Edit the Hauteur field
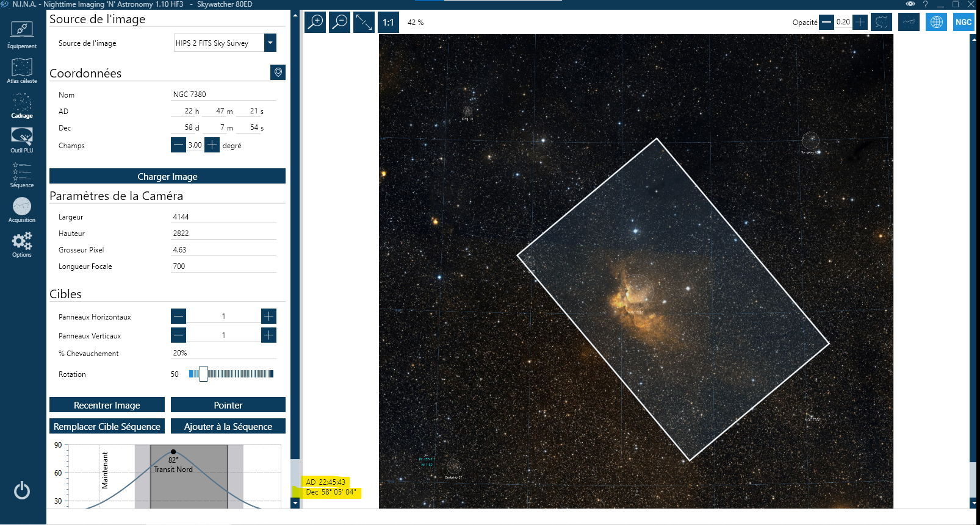Image resolution: width=980 pixels, height=525 pixels. pos(224,234)
